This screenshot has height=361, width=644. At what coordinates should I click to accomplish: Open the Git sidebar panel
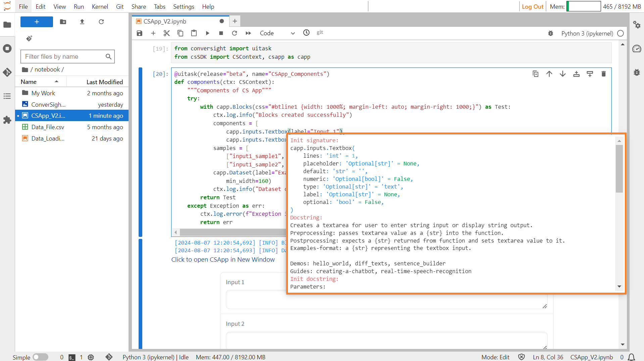(7, 72)
